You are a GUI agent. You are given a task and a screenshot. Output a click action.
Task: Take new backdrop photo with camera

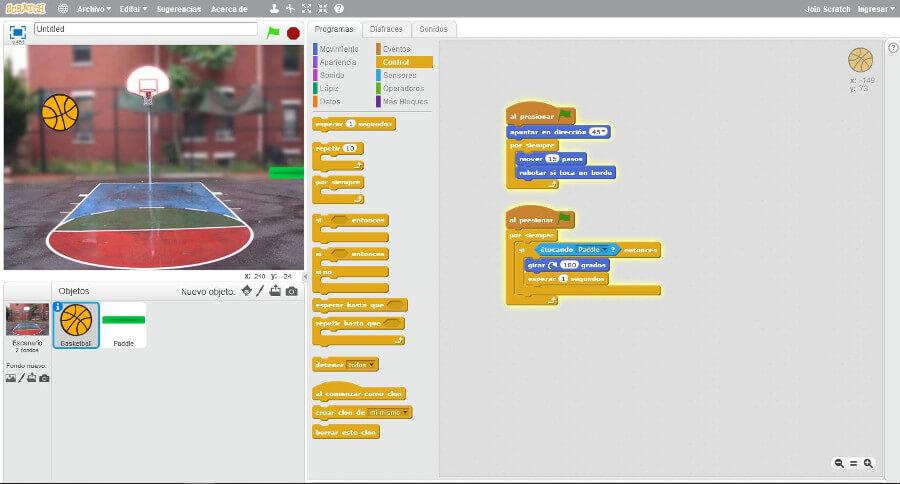click(x=44, y=378)
